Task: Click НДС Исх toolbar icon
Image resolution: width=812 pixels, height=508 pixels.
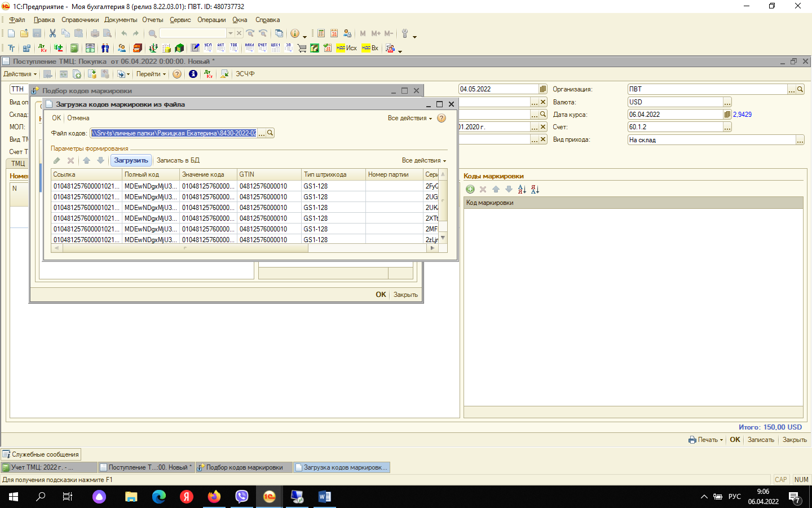Action: tap(346, 49)
